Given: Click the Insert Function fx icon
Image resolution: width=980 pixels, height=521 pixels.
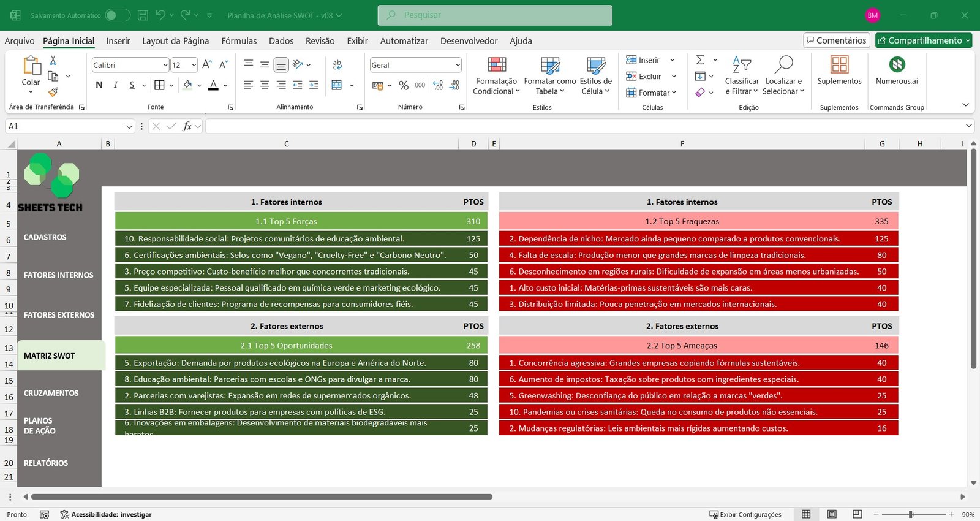Looking at the screenshot, I should point(187,126).
